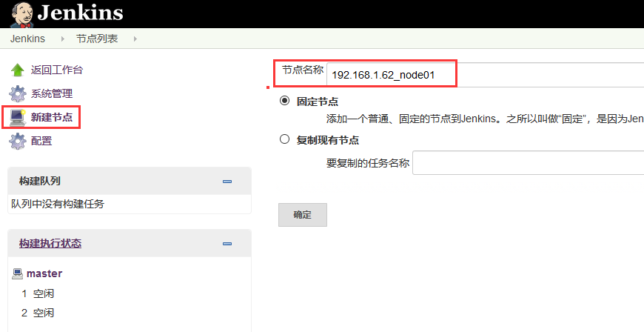
Task: Open master node link
Action: point(44,273)
